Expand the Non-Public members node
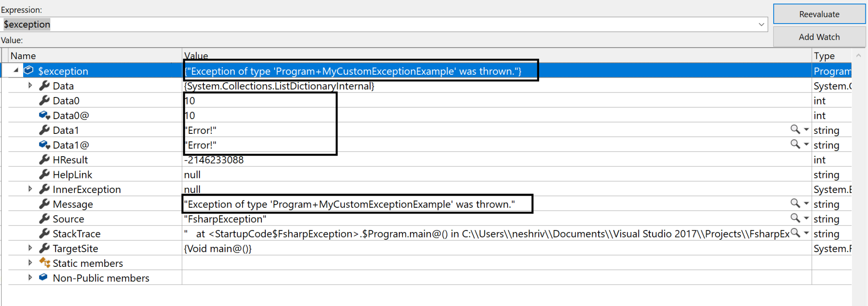The width and height of the screenshot is (868, 306). tap(30, 278)
